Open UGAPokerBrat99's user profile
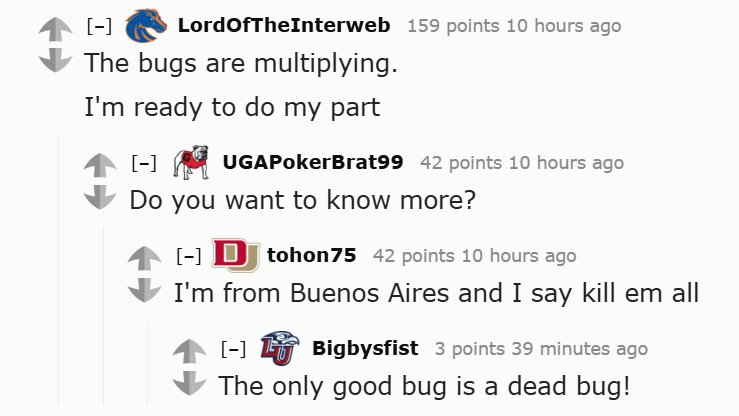 [x=312, y=162]
